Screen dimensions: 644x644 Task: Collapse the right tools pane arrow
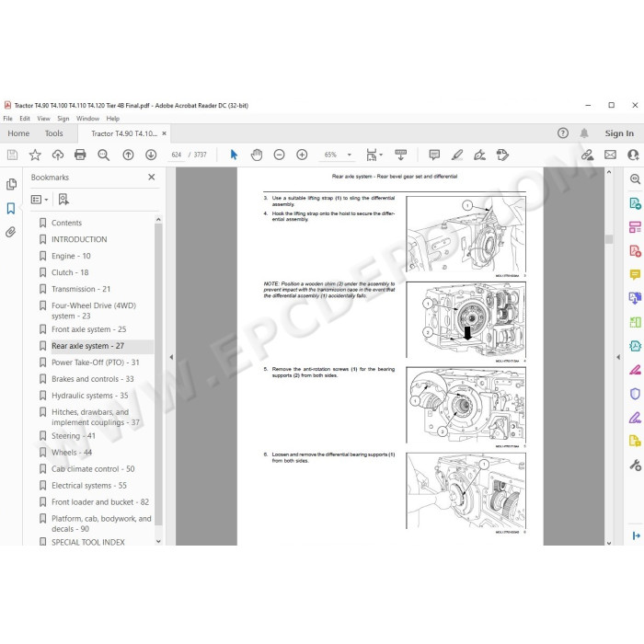tap(618, 357)
